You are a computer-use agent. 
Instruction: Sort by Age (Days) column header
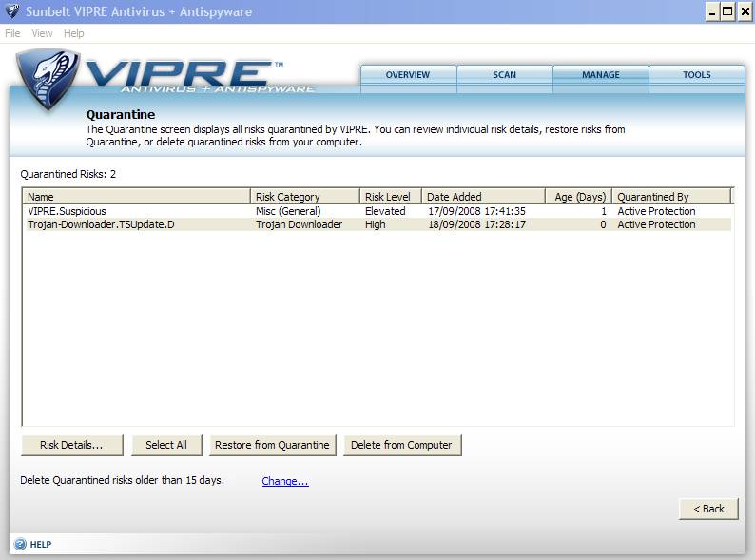579,197
